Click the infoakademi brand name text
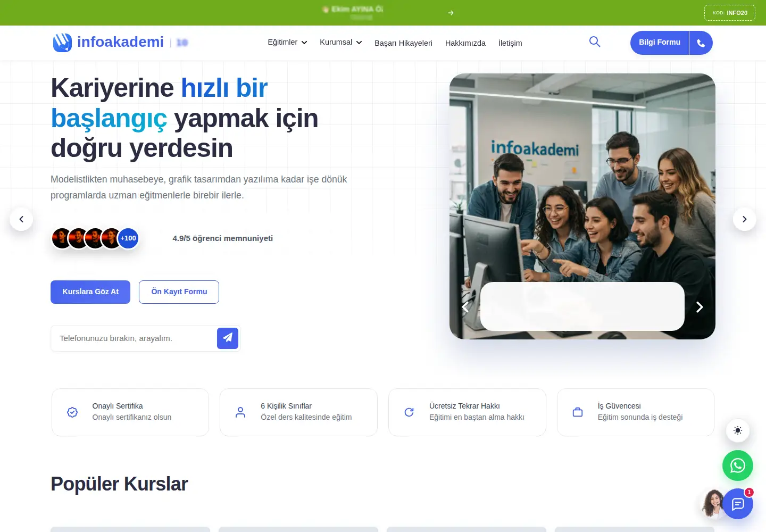The width and height of the screenshot is (766, 532). coord(121,42)
